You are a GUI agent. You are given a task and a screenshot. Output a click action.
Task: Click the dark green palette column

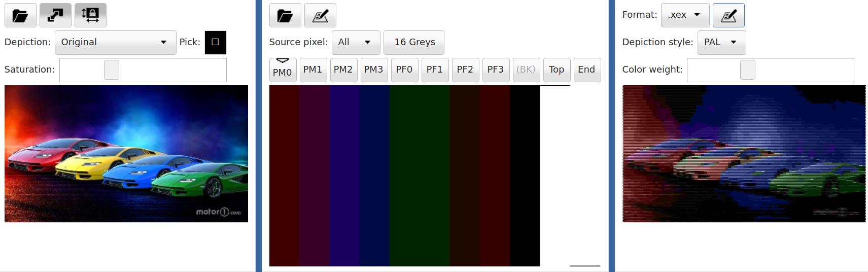[x=420, y=176]
